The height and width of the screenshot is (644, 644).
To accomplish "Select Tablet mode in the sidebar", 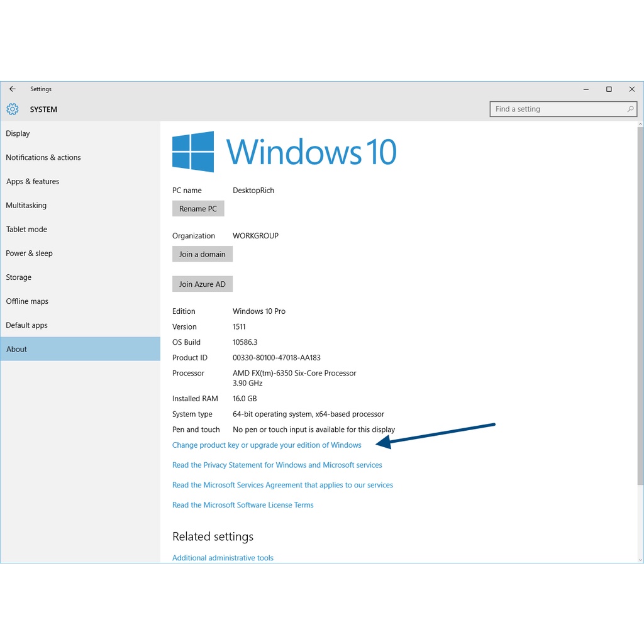I will [x=26, y=230].
